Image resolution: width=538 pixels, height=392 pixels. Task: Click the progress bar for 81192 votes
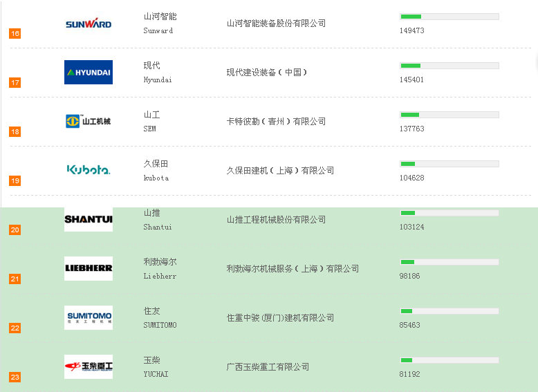pyautogui.click(x=449, y=360)
